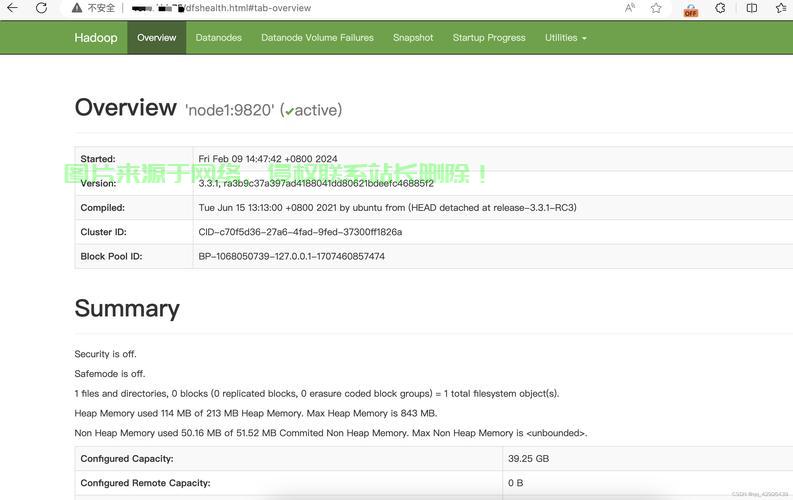Image resolution: width=793 pixels, height=500 pixels.
Task: Click the Hadoop brand link
Action: (96, 37)
